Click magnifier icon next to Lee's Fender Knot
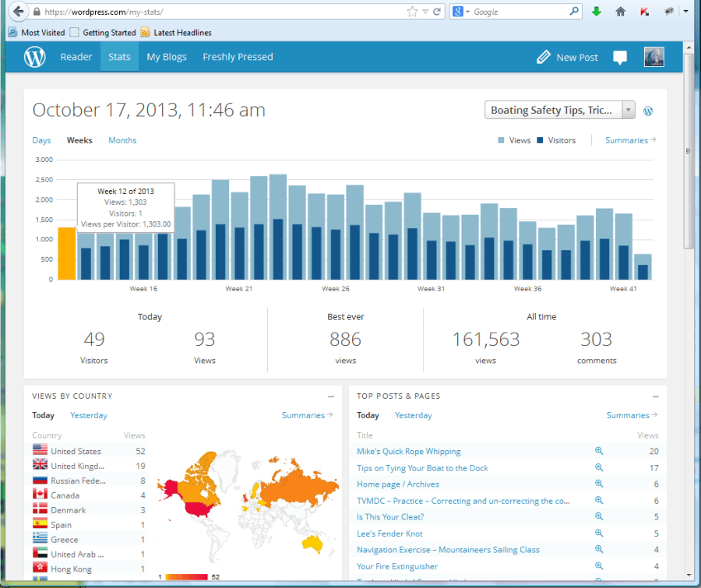This screenshot has width=701, height=588. (x=599, y=533)
